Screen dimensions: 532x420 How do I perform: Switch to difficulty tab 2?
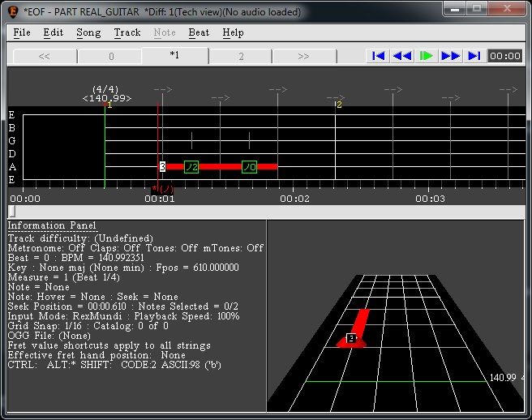point(241,56)
